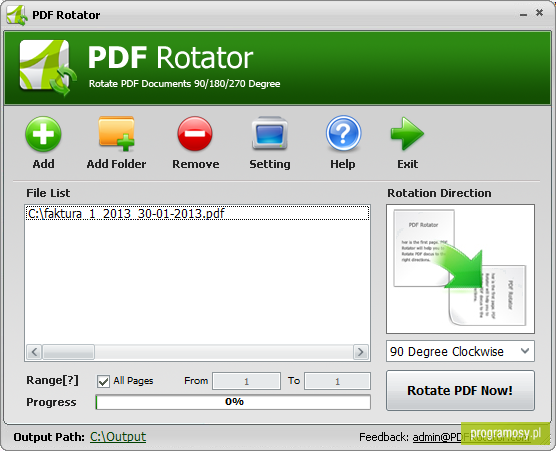The width and height of the screenshot is (556, 451).
Task: Click the blue Help question icon
Action: [x=343, y=133]
